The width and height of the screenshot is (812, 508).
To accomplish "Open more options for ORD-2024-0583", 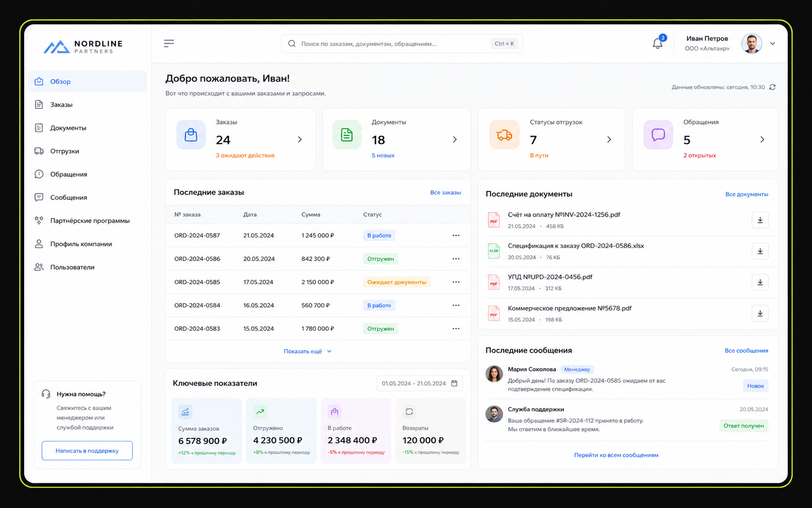I will pos(456,329).
